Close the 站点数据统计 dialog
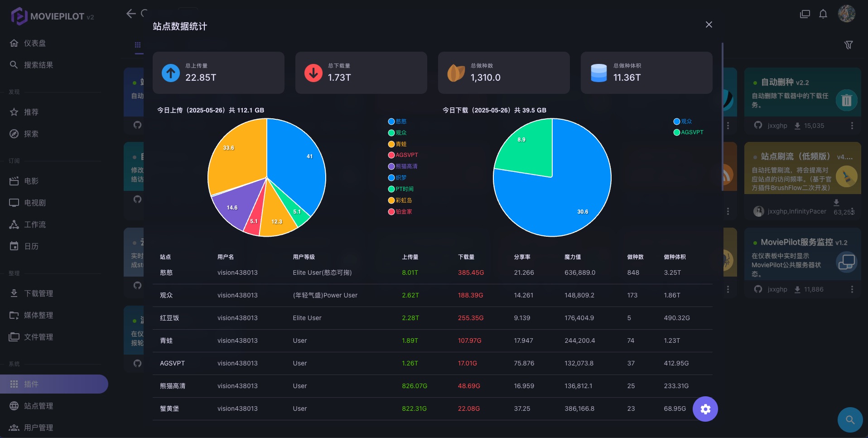 (x=709, y=24)
